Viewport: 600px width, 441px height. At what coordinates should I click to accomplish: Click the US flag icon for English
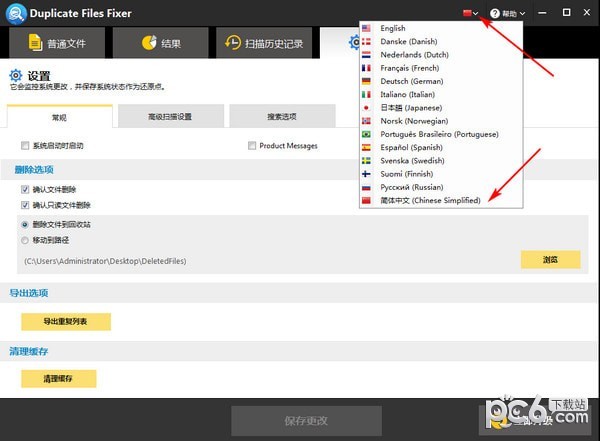pos(367,29)
